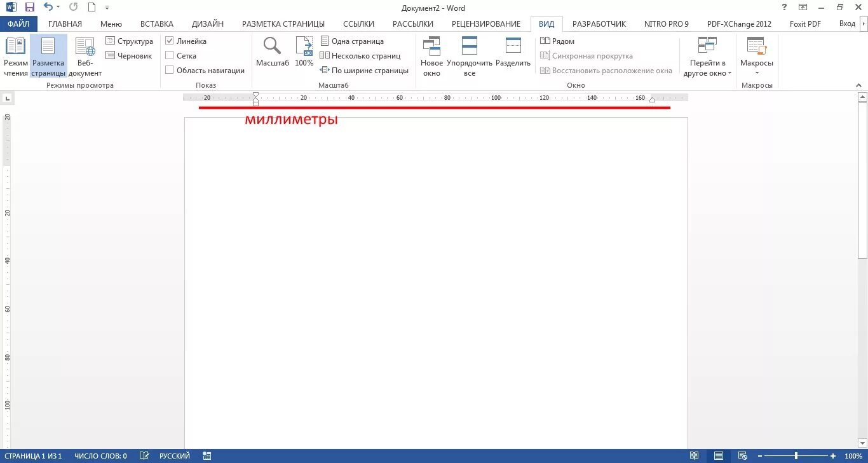Open the ФАЙЛ tab
868x463 pixels.
point(18,24)
